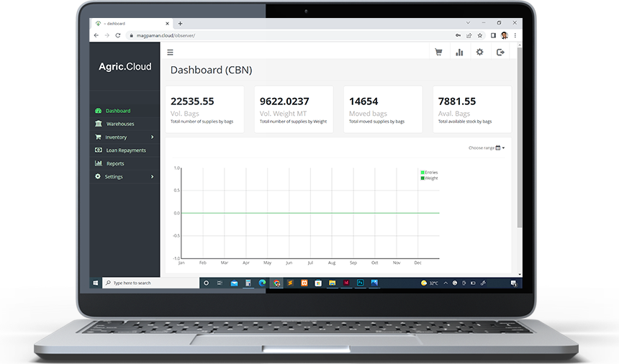Click the bar chart icon in header

(459, 53)
